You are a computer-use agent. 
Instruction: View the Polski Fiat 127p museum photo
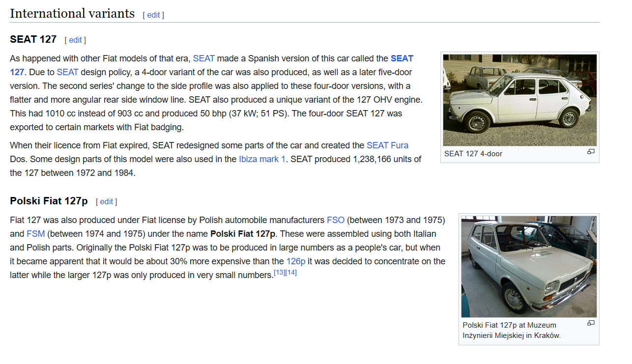[x=529, y=267]
